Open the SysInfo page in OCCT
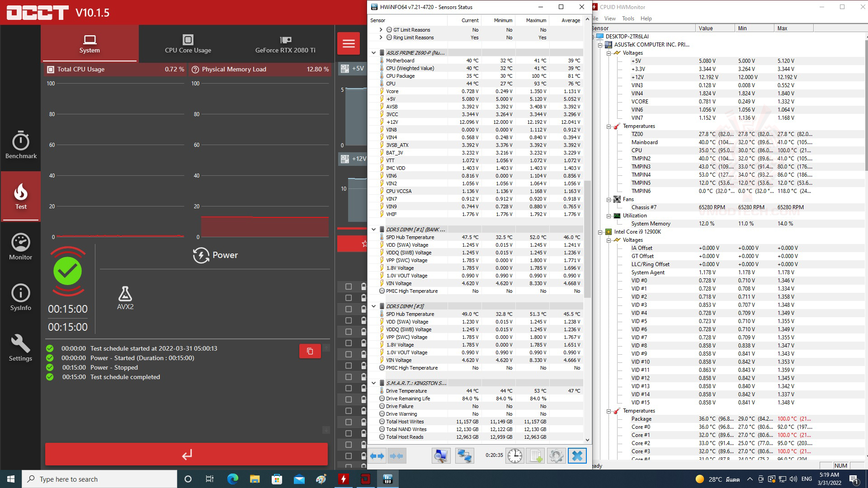The height and width of the screenshot is (488, 868). tap(21, 297)
